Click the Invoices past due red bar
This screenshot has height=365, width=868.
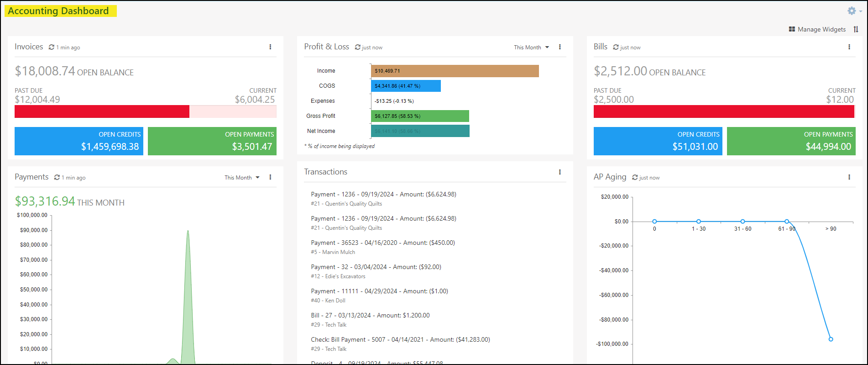pyautogui.click(x=102, y=111)
